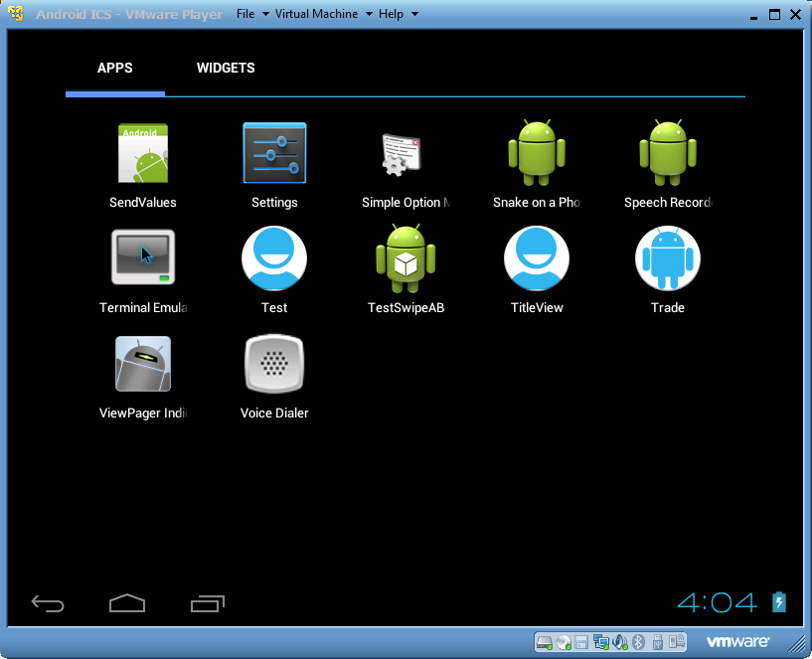Image resolution: width=812 pixels, height=659 pixels.
Task: Open the File dropdown menu
Action: (x=247, y=14)
